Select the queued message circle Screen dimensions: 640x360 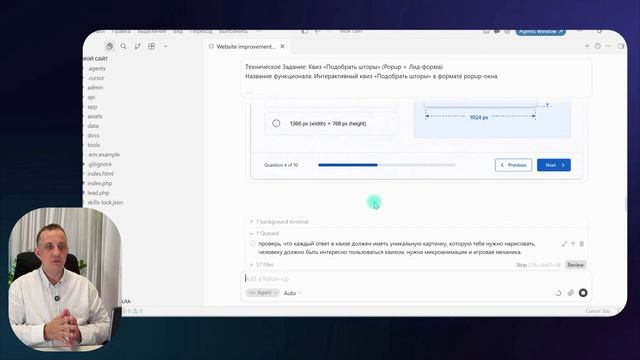point(252,244)
